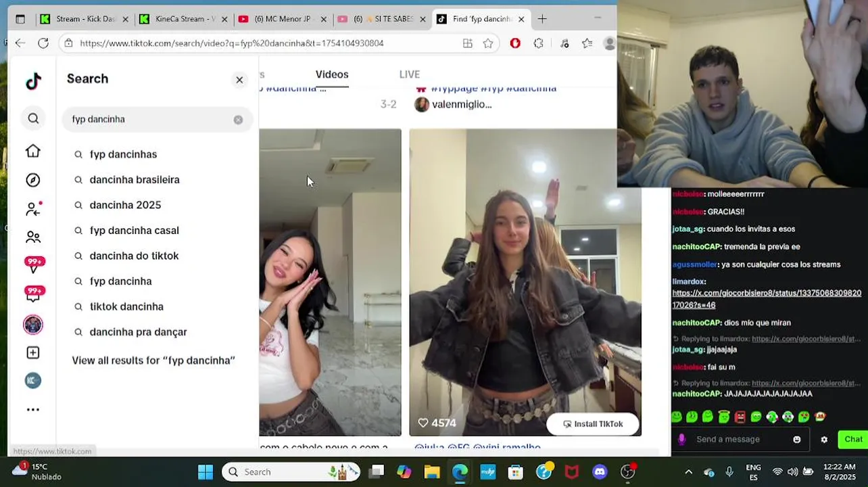Click the purple microphone icon in chat

pyautogui.click(x=681, y=440)
